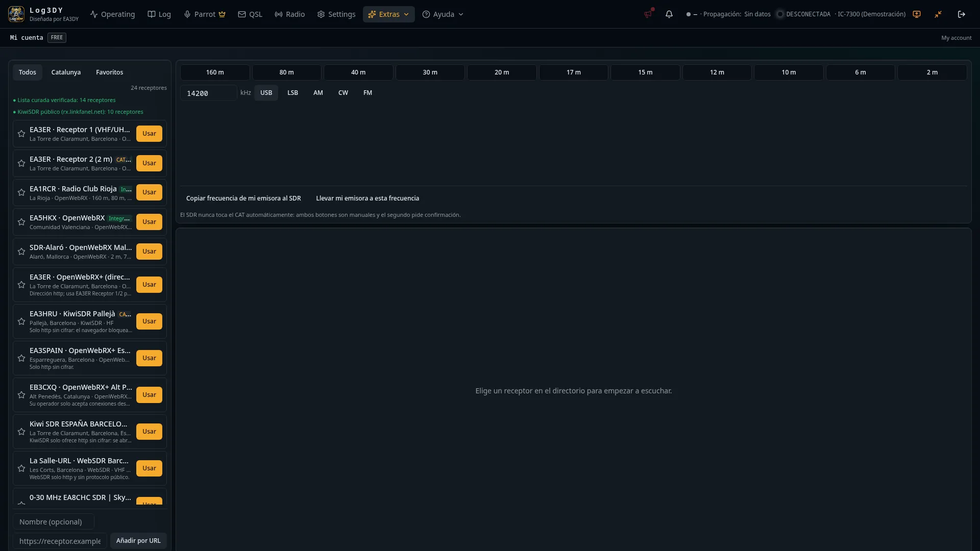Switch to the Favoritos tab
The width and height of the screenshot is (980, 551).
[x=110, y=72]
